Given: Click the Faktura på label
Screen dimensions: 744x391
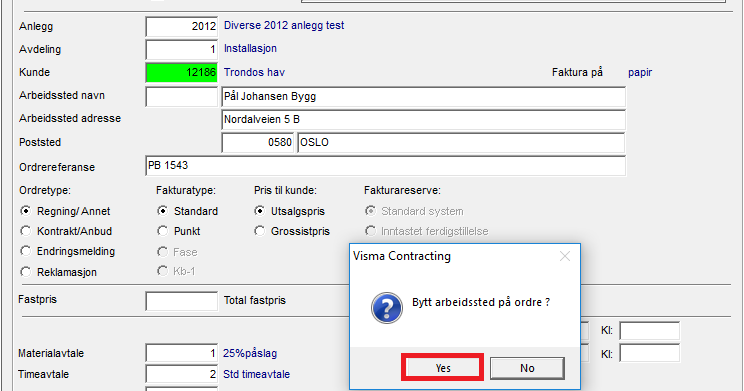Looking at the screenshot, I should point(577,72).
